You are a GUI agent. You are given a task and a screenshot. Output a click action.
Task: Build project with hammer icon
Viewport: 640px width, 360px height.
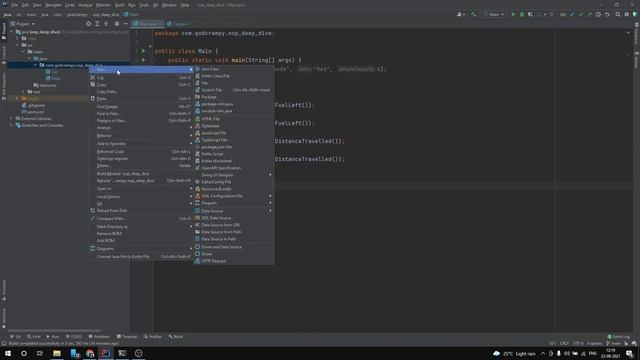(x=473, y=14)
